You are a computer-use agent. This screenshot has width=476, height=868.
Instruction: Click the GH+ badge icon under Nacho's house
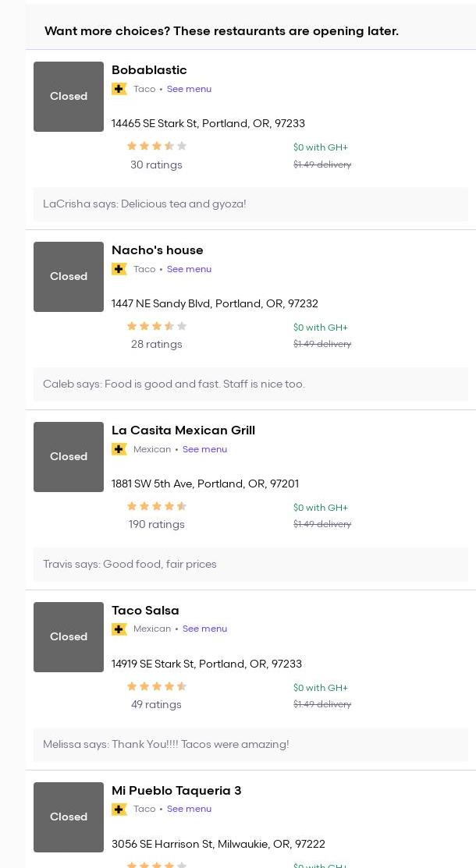(119, 269)
